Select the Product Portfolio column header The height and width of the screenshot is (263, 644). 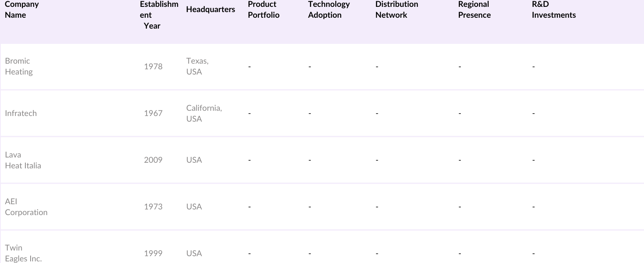coord(264,10)
